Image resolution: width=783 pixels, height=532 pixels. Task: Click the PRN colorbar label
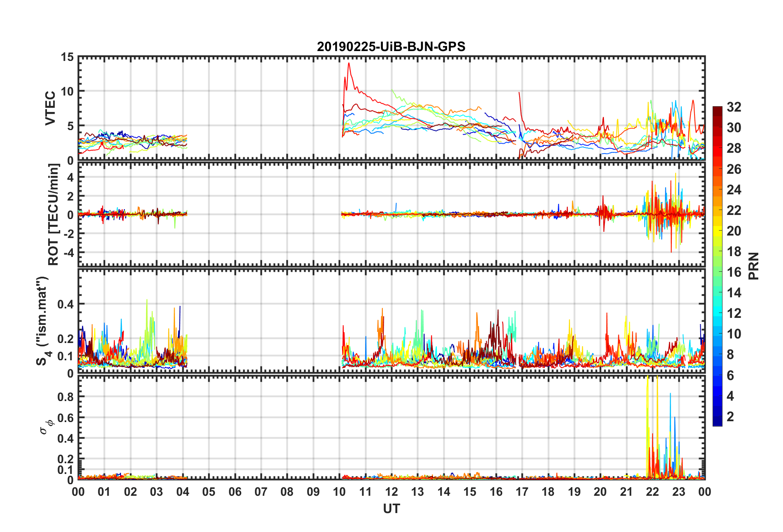click(754, 266)
